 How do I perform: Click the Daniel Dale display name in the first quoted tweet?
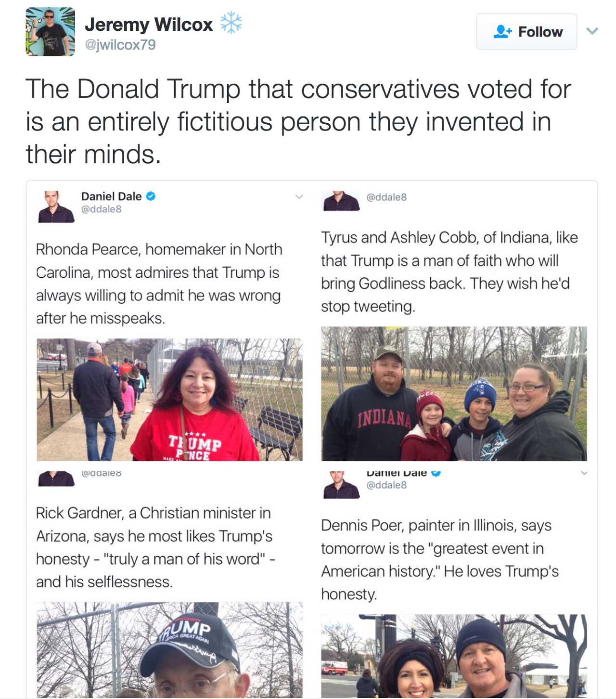[x=111, y=196]
